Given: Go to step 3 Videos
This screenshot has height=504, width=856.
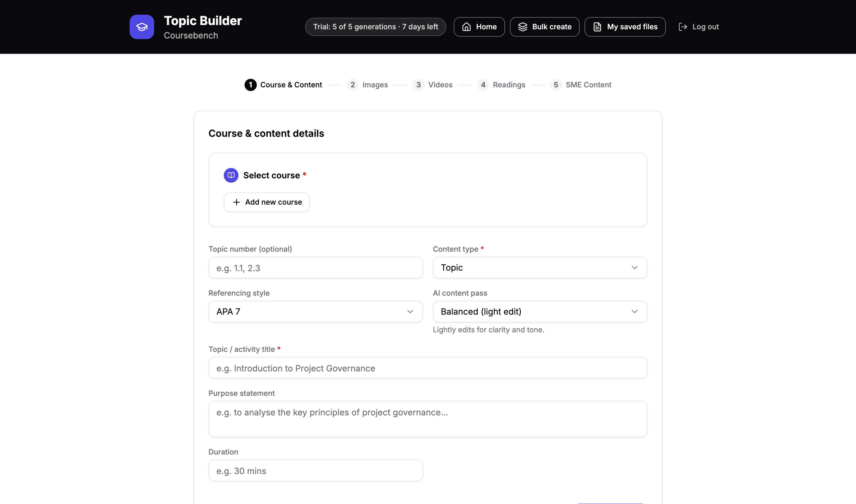Looking at the screenshot, I should point(432,85).
